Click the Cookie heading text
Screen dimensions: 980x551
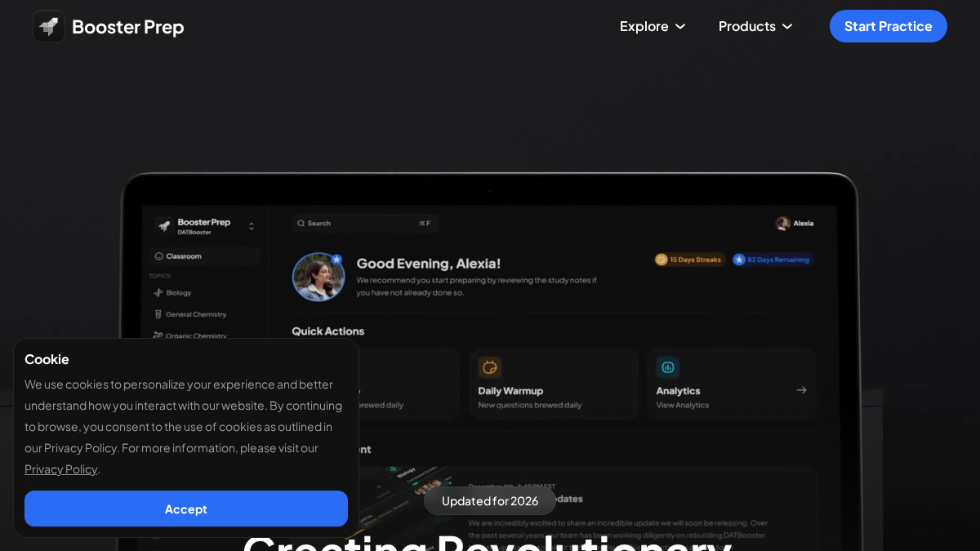(x=47, y=359)
